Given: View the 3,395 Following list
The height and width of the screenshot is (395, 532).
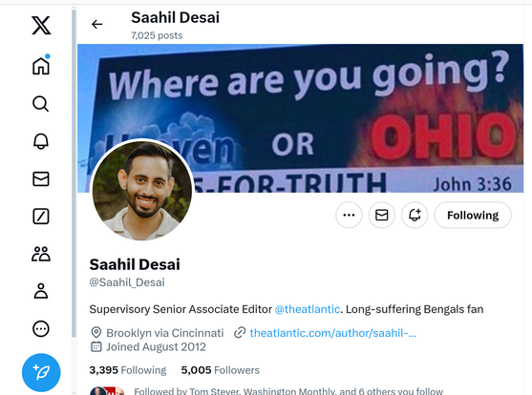Looking at the screenshot, I should [x=128, y=370].
